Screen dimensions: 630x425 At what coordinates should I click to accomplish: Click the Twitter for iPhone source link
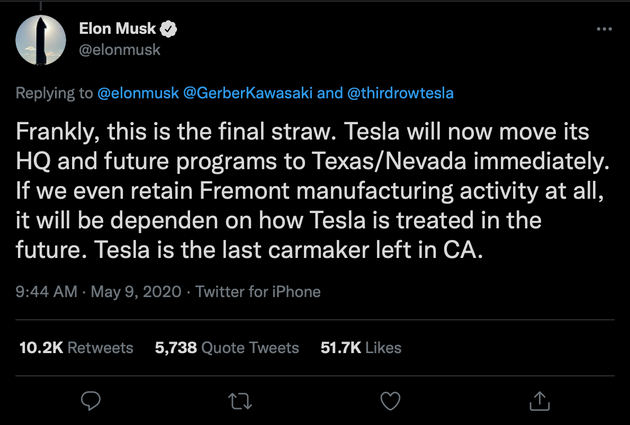258,292
